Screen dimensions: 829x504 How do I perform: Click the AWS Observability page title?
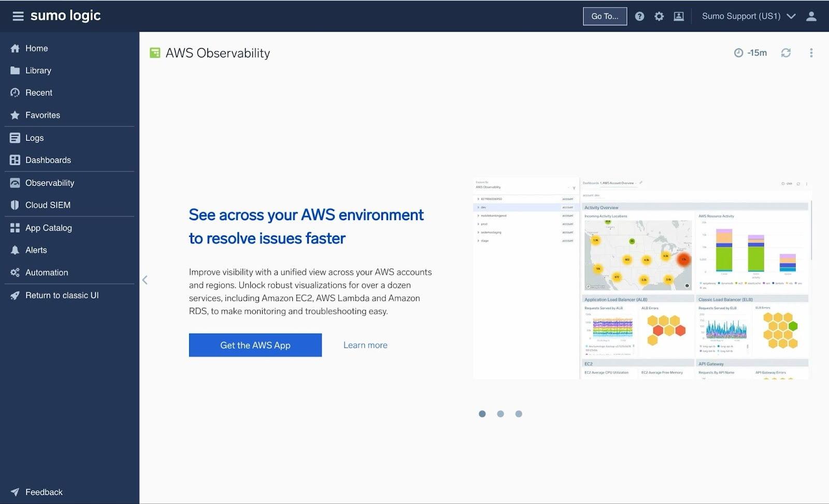(x=218, y=53)
